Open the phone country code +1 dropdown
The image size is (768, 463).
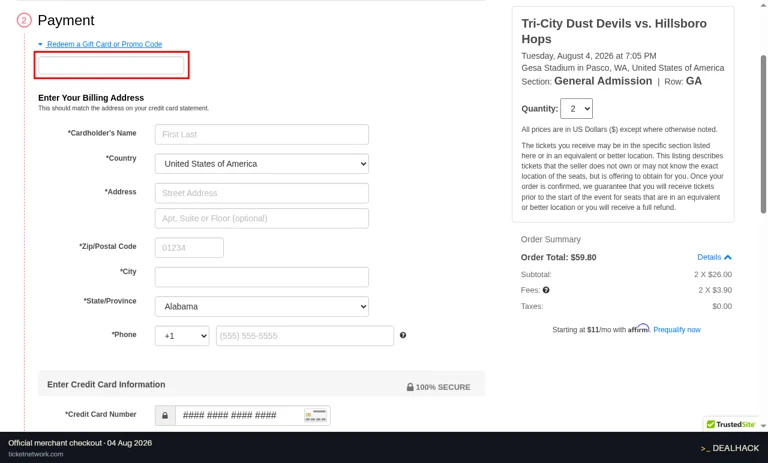[x=182, y=336]
